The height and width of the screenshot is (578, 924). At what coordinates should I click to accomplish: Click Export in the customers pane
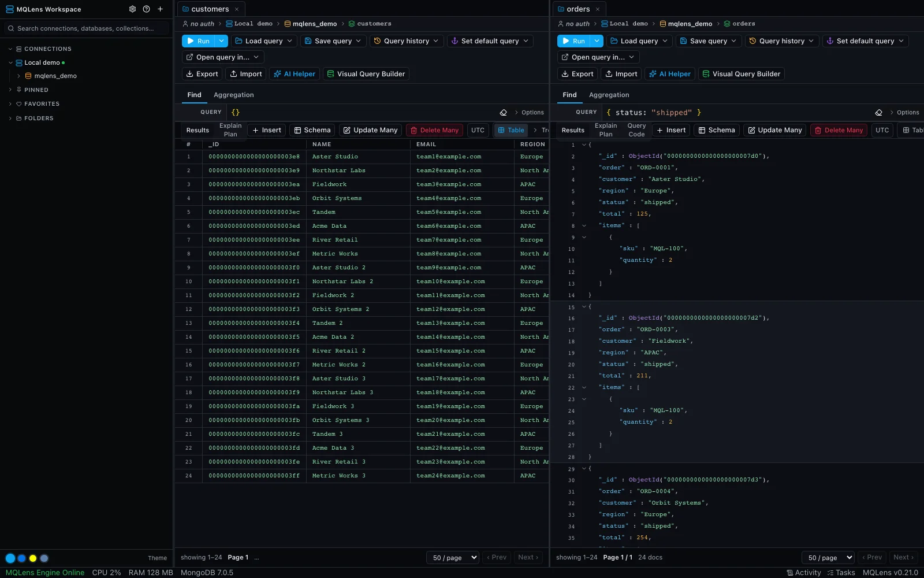point(202,74)
